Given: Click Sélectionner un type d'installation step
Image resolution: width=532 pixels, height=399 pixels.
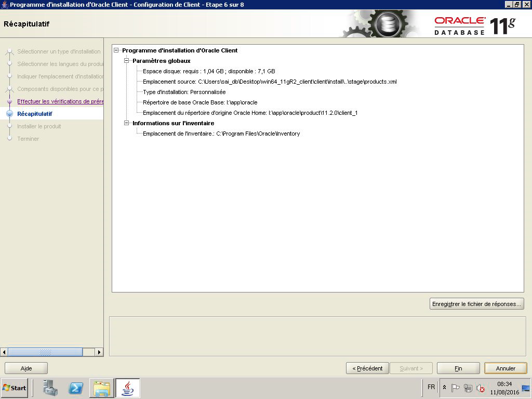Looking at the screenshot, I should (59, 51).
